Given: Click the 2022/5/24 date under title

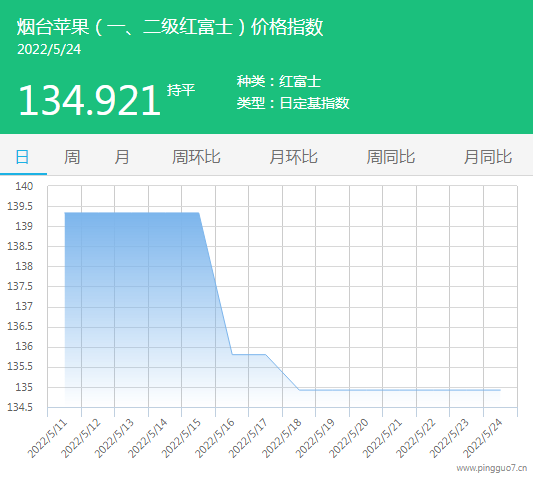Looking at the screenshot, I should click(49, 50).
